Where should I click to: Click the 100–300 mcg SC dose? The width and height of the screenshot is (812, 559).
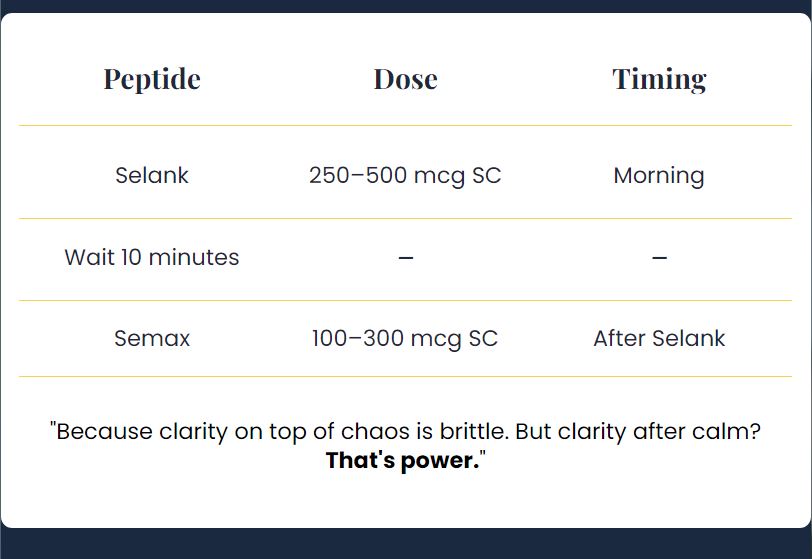(x=405, y=339)
